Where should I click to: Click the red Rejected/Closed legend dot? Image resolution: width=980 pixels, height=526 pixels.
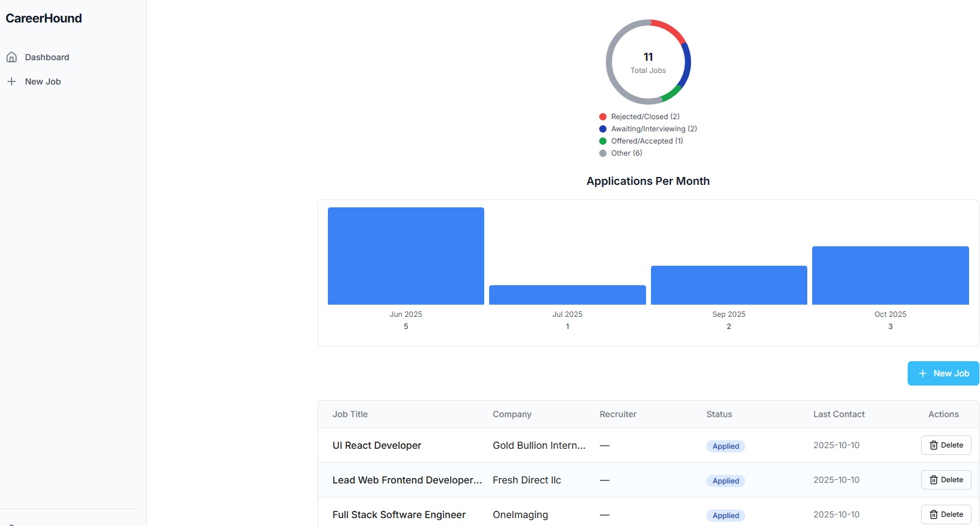[603, 117]
